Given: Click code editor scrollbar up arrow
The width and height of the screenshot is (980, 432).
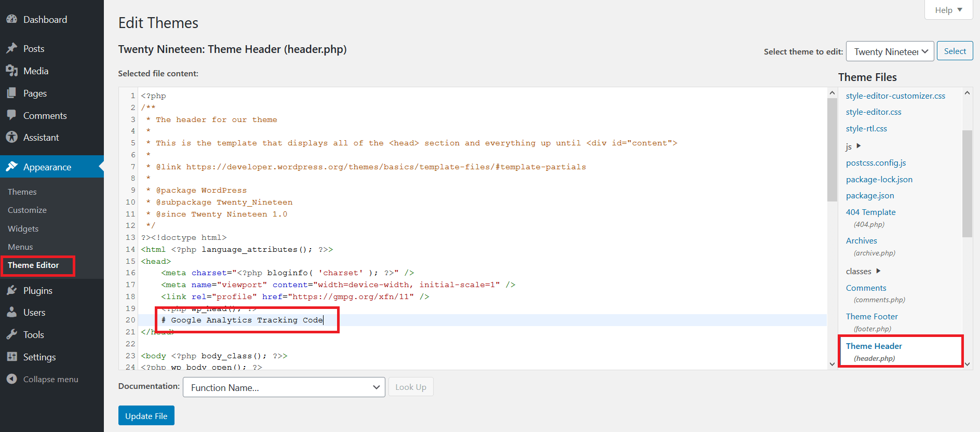Looking at the screenshot, I should tap(832, 92).
